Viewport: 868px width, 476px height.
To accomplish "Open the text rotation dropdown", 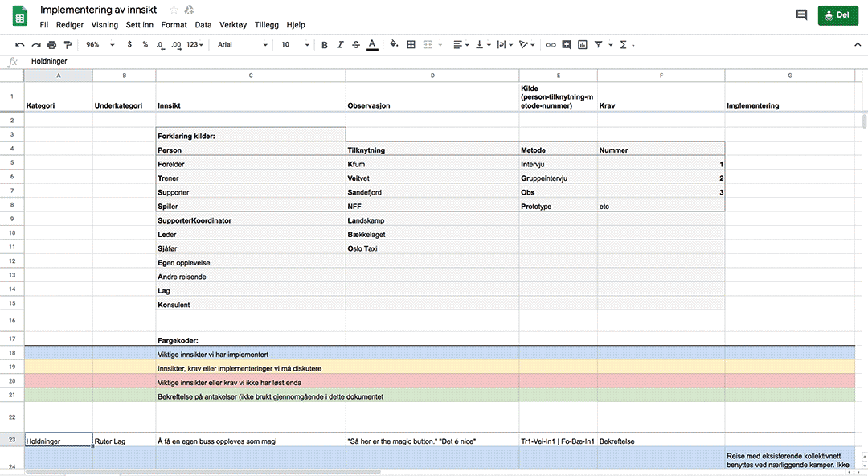I will tap(526, 45).
